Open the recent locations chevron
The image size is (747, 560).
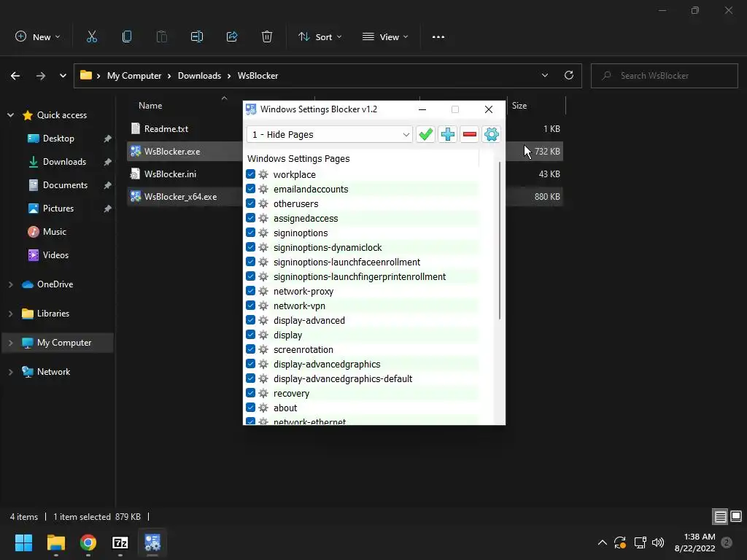63,76
